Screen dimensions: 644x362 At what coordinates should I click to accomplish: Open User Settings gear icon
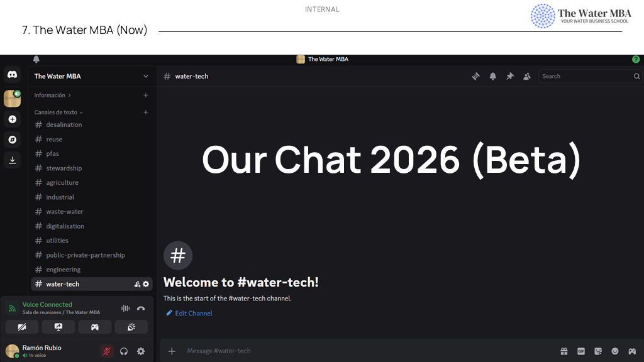coord(141,351)
